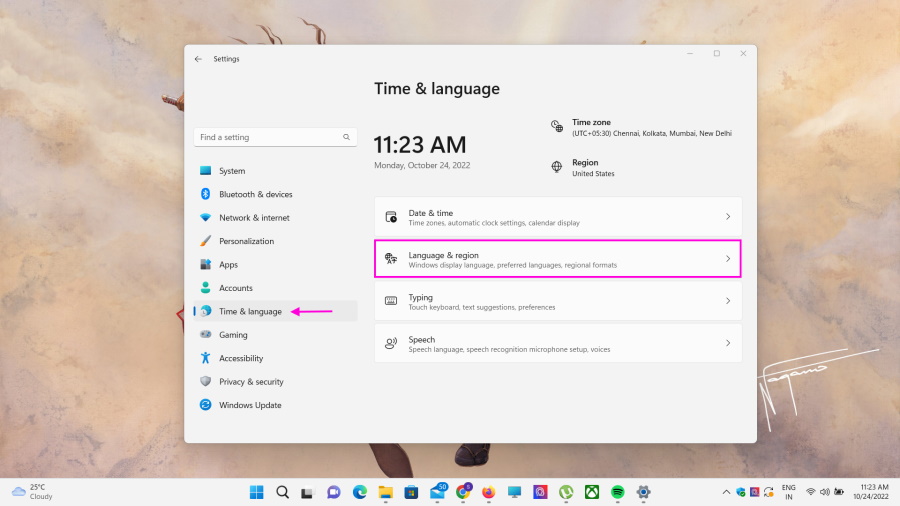Go to the Accounts settings page
900x506 pixels.
236,288
